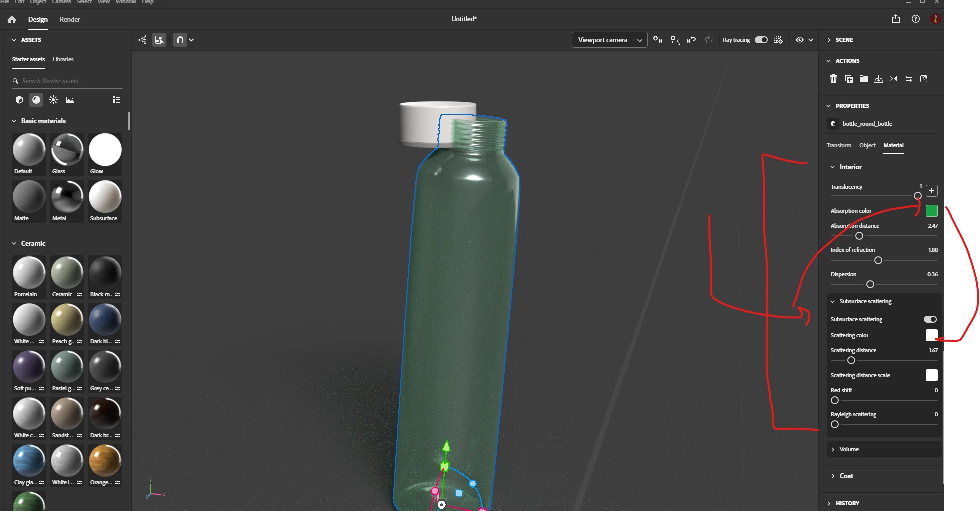The image size is (980, 511).
Task: Show Images filter in Starter assets
Action: [x=70, y=100]
